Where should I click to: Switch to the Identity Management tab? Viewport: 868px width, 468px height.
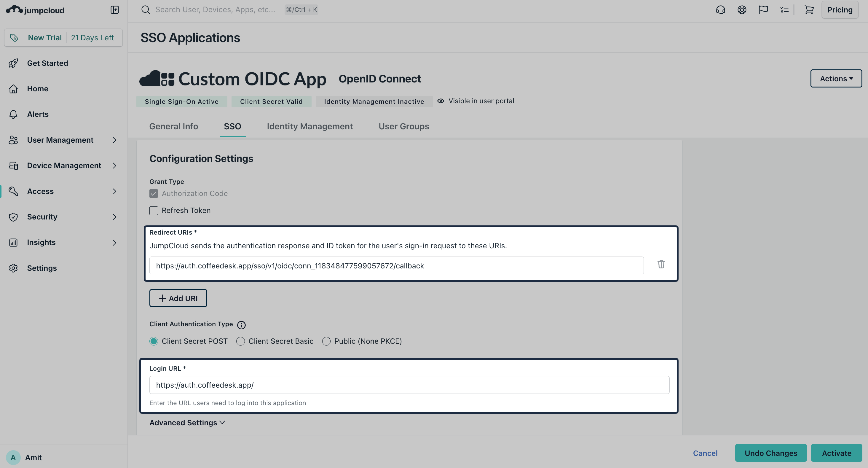[310, 126]
